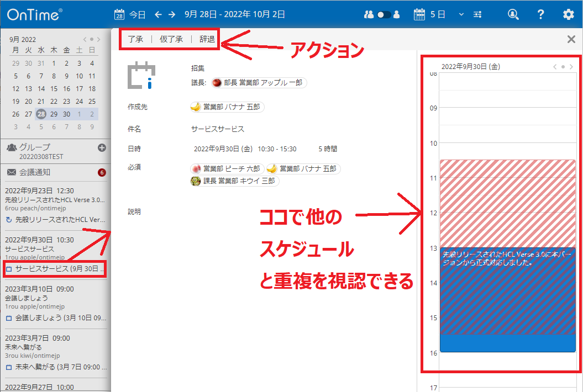Click the group people icon in header
Viewport: 583px width, 392px height.
(x=369, y=14)
